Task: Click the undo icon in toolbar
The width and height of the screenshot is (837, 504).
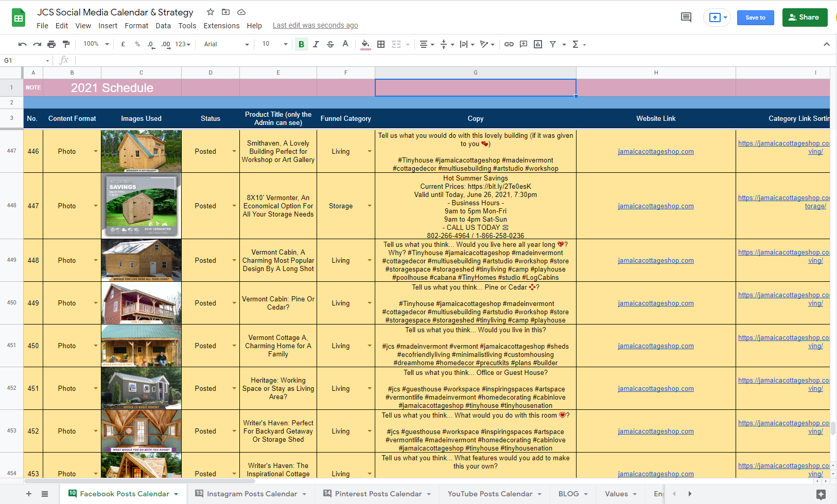Action: 22,44
